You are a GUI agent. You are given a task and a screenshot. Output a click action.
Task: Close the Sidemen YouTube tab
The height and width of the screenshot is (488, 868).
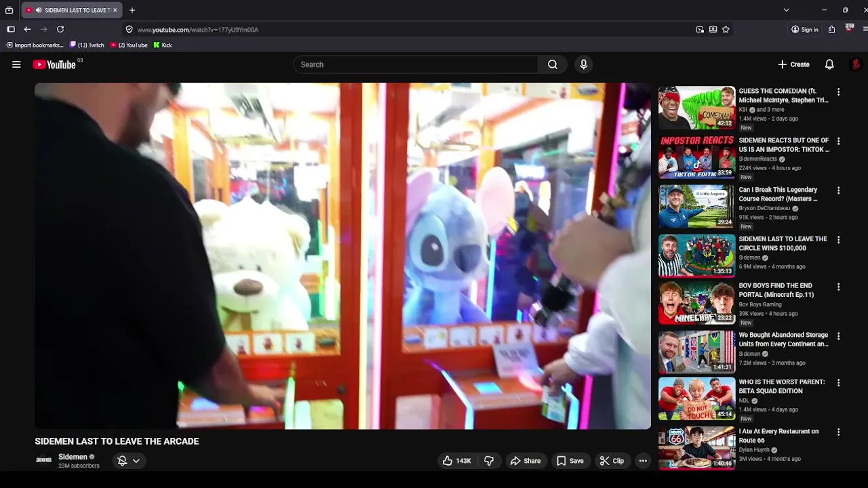click(x=115, y=10)
